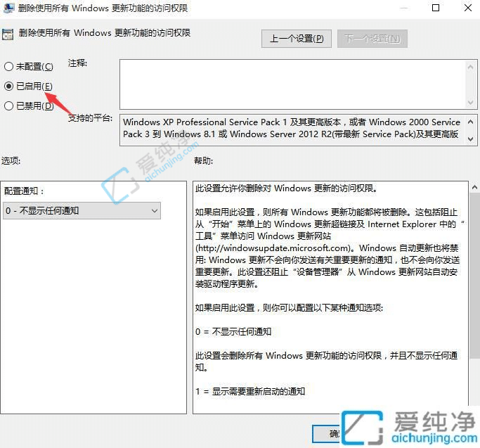Viewport: 480px width, 448px height.
Task: Click scroll-up arrow of the help pane
Action: pos(474,187)
